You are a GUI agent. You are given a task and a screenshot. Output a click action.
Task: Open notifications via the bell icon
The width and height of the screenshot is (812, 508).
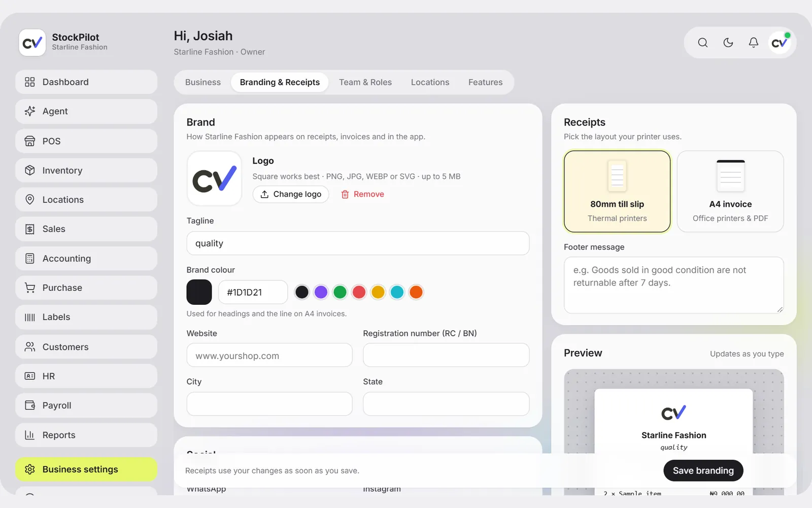point(753,43)
